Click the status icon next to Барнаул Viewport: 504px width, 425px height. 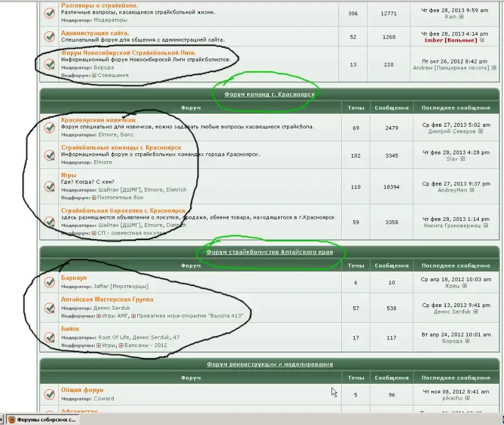click(x=50, y=282)
